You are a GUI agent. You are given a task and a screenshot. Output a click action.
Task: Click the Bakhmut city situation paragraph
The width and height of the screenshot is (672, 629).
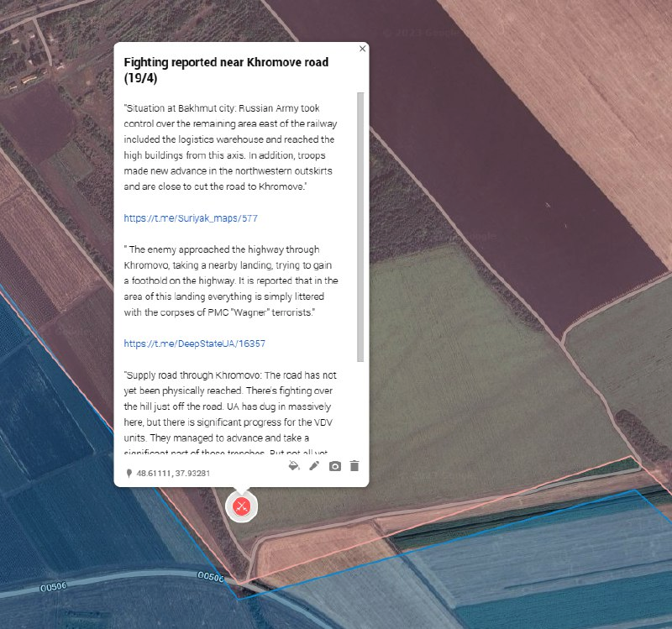pyautogui.click(x=229, y=147)
